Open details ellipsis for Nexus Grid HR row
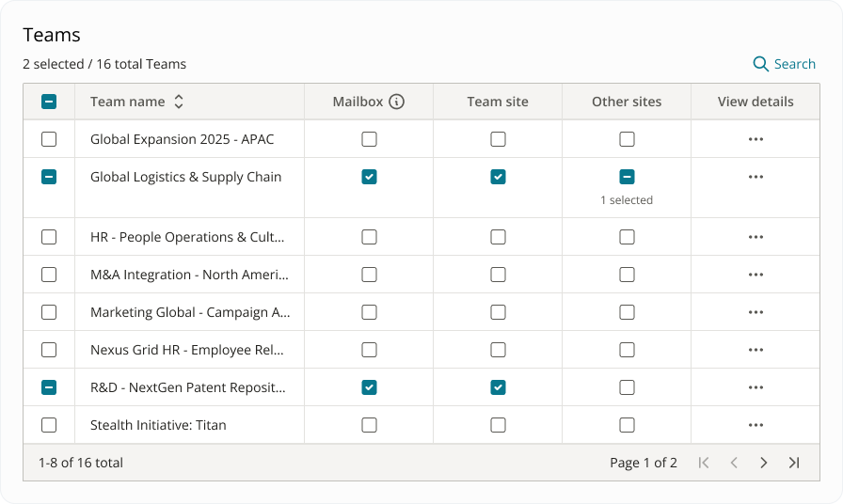This screenshot has height=504, width=843. pos(756,350)
